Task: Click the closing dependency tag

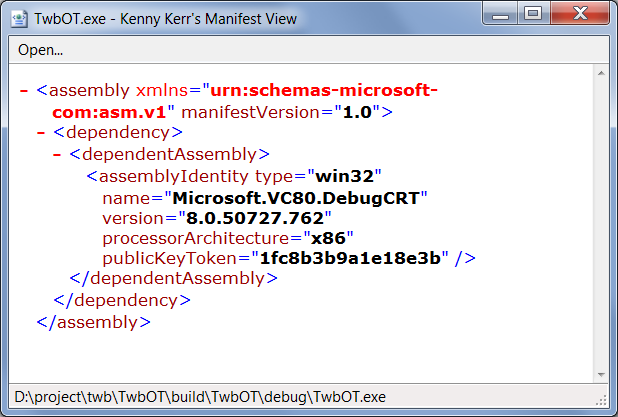Action: (122, 300)
